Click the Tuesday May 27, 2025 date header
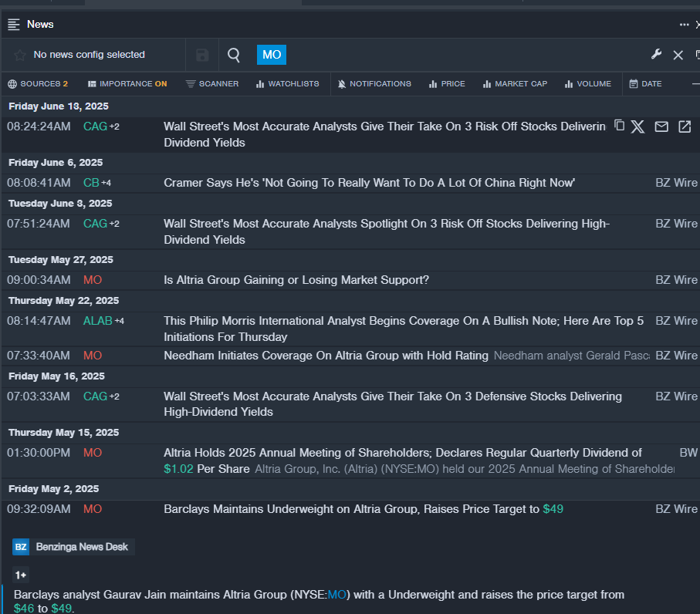 tap(61, 260)
